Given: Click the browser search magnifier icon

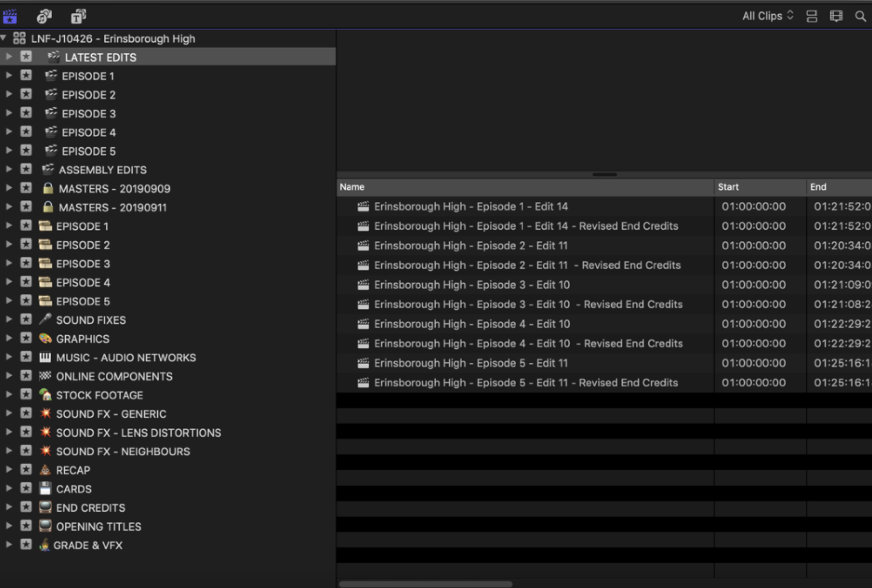Looking at the screenshot, I should pyautogui.click(x=860, y=16).
